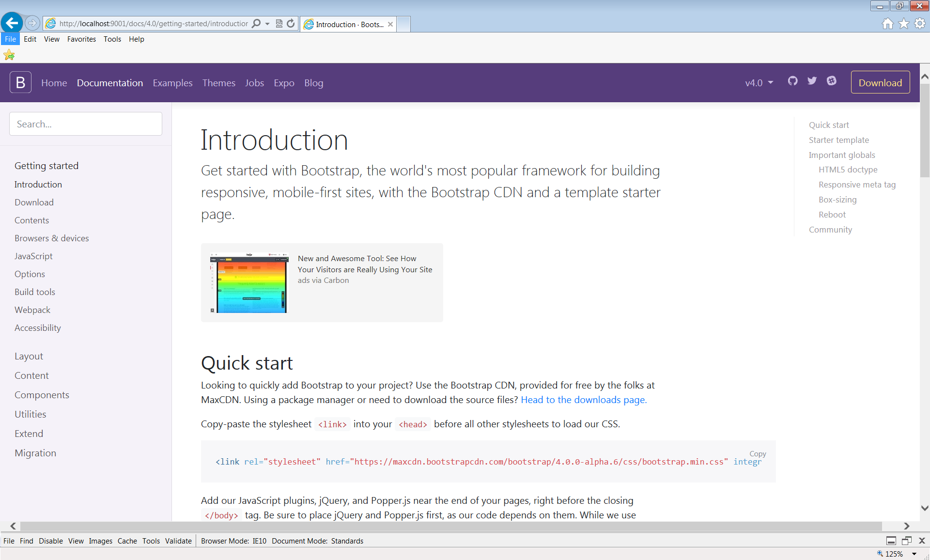Image resolution: width=930 pixels, height=560 pixels.
Task: Open the File menu
Action: point(10,39)
